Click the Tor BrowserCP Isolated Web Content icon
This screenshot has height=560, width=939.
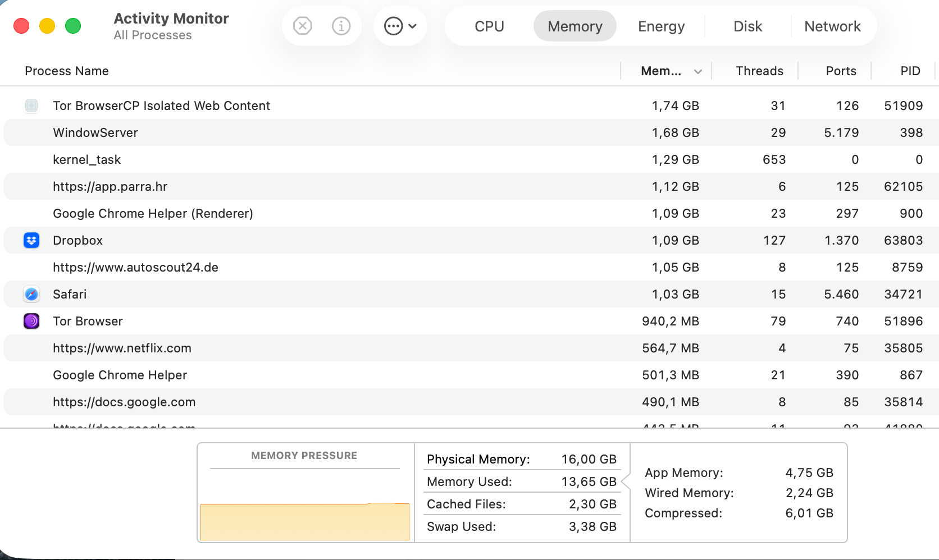coord(31,105)
